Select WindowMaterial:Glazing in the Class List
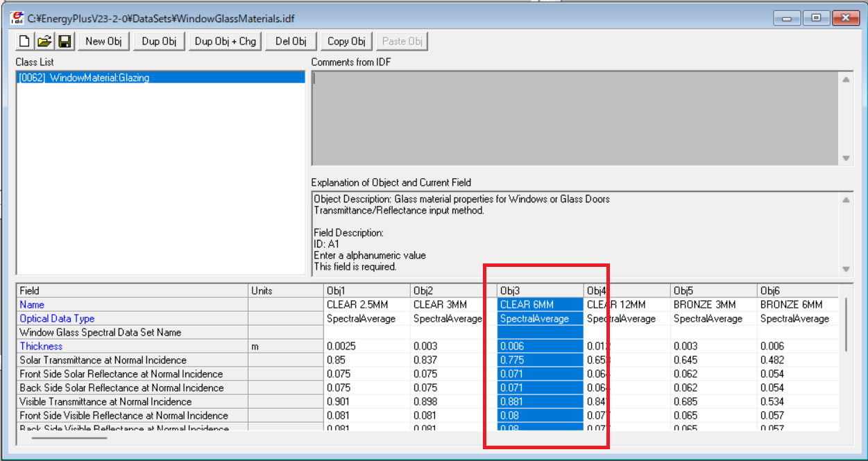868x461 pixels. [x=160, y=78]
